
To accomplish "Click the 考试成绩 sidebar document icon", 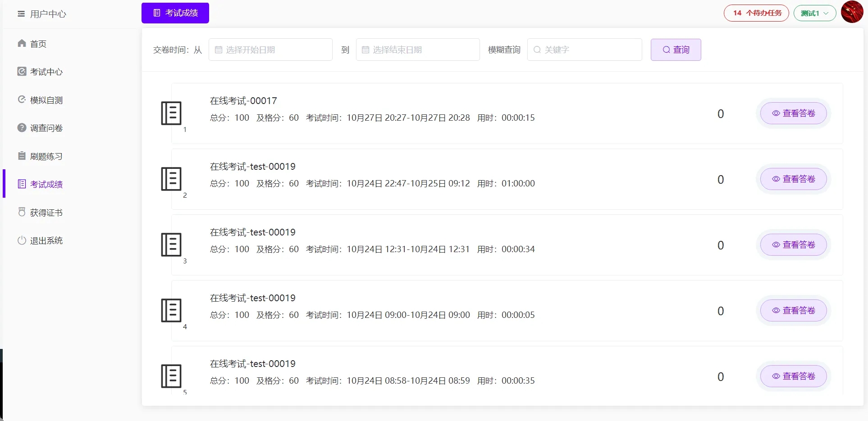I will [22, 184].
